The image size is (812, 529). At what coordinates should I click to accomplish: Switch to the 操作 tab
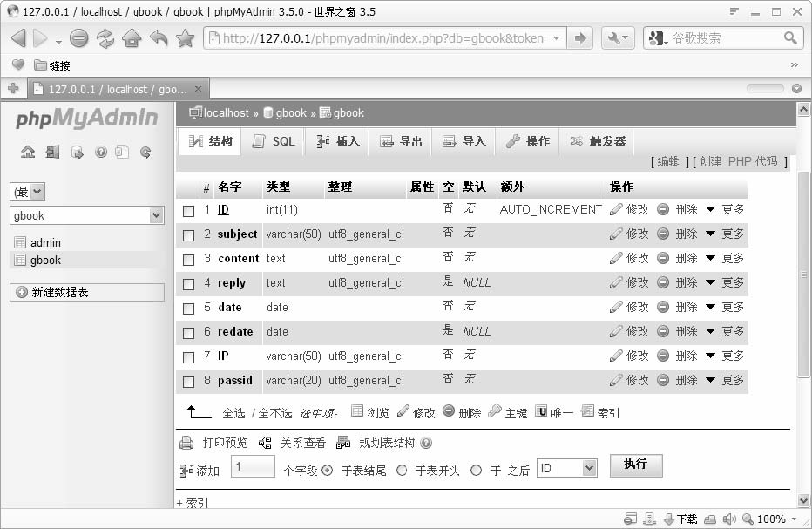click(527, 141)
